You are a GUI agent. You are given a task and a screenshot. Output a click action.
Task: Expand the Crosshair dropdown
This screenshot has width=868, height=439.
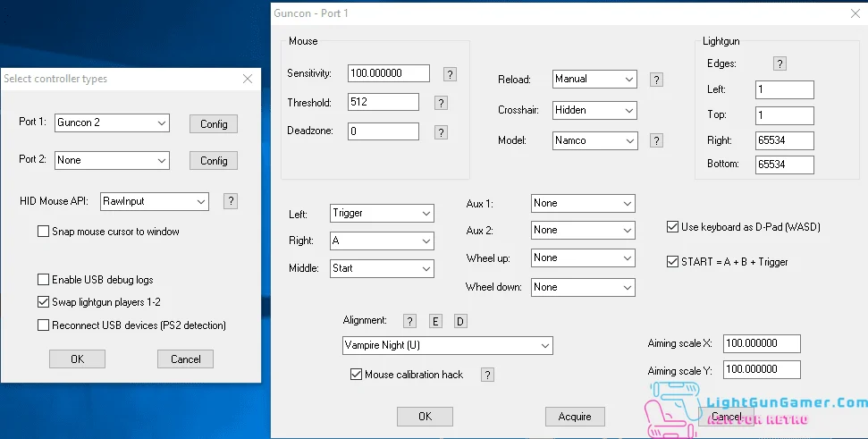point(594,110)
